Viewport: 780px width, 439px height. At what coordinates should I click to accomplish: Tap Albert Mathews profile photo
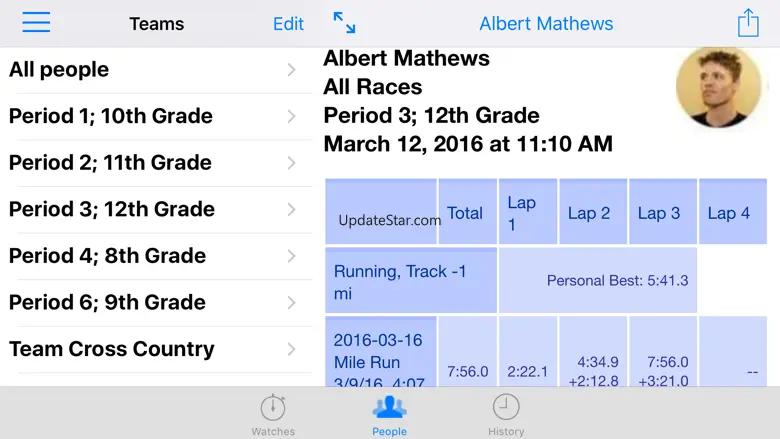click(x=718, y=87)
